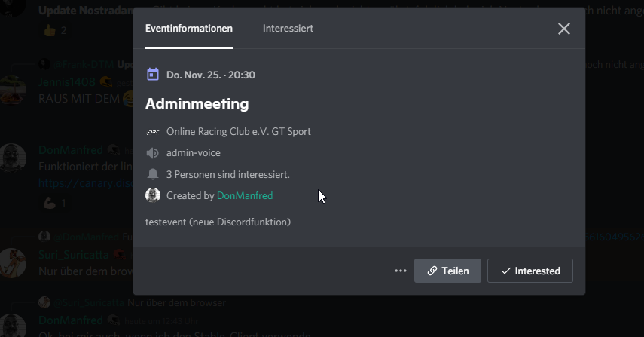Open DonManfred's profile from creator link
The width and height of the screenshot is (644, 337).
[x=245, y=195]
